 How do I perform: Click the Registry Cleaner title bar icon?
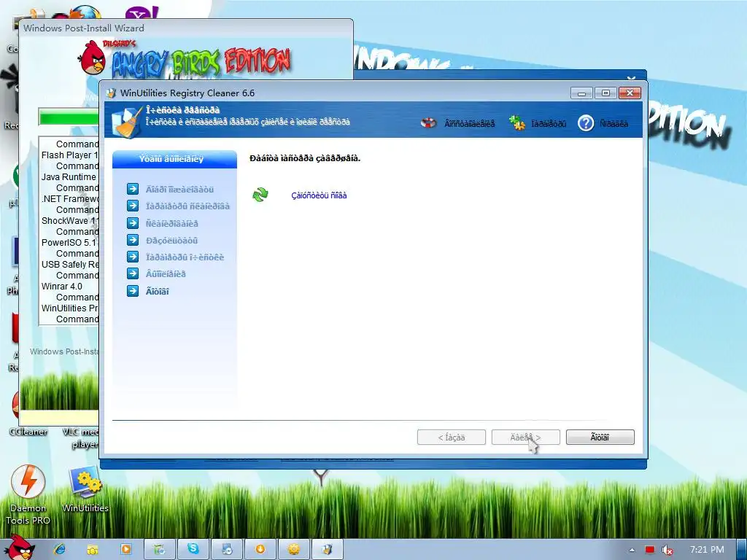point(111,93)
